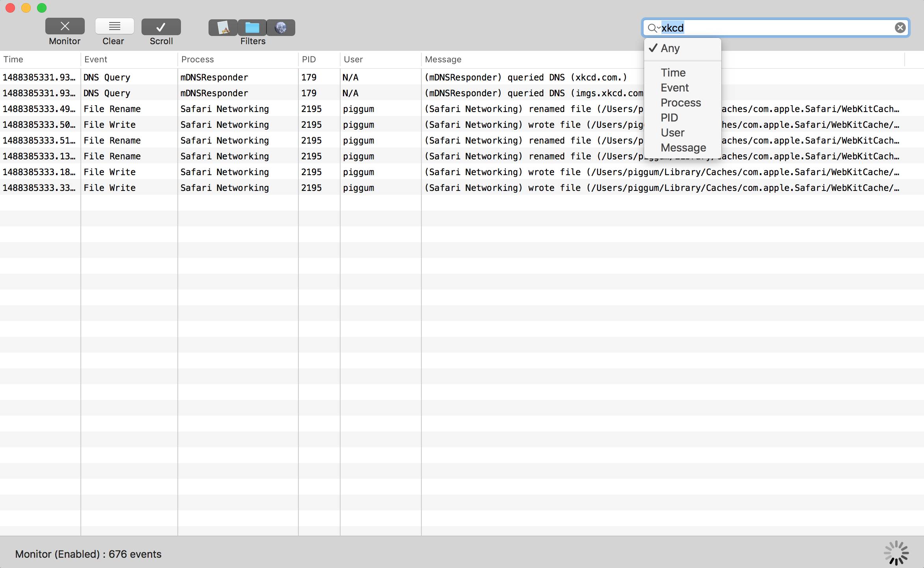
Task: Toggle the network globe filter icon
Action: point(281,28)
